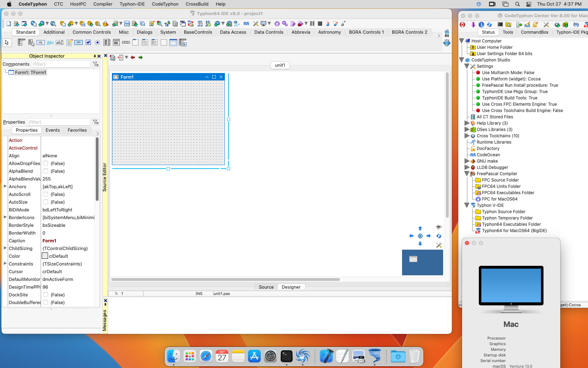This screenshot has height=368, width=588.
Task: Pick the TCheckBox component in Standard palette
Action: tap(88, 42)
